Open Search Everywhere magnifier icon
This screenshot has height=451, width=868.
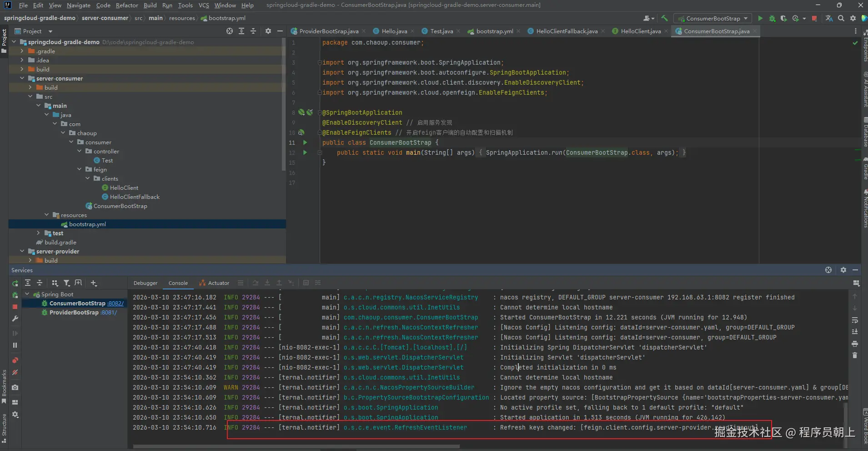[841, 19]
